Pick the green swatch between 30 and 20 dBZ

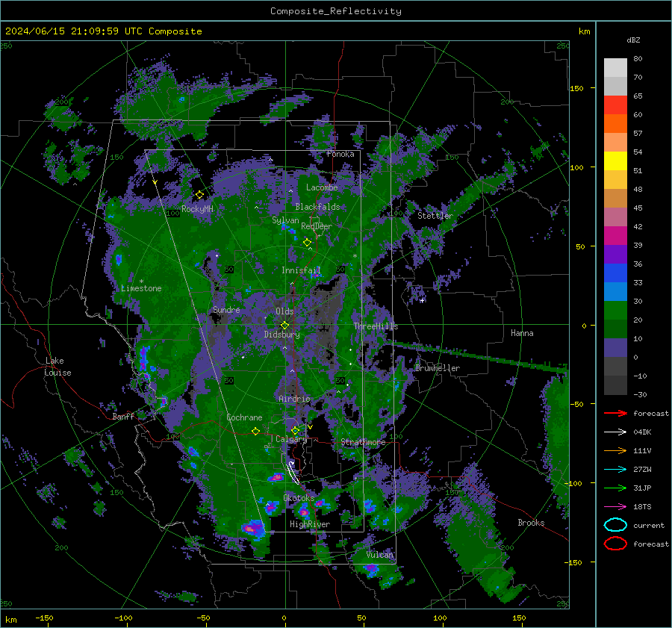tap(615, 310)
